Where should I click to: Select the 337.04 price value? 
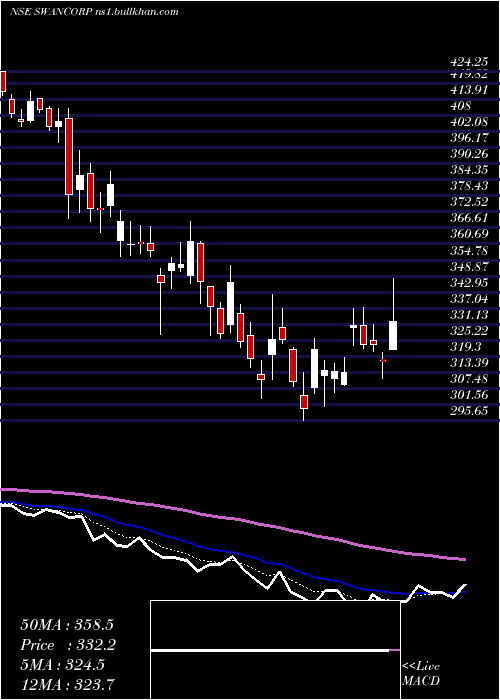pos(469,298)
